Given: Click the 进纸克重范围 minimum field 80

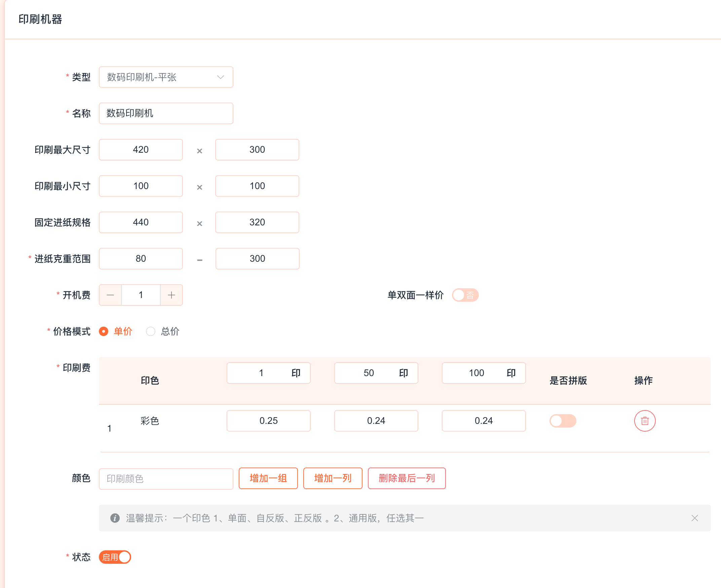Looking at the screenshot, I should 141,259.
